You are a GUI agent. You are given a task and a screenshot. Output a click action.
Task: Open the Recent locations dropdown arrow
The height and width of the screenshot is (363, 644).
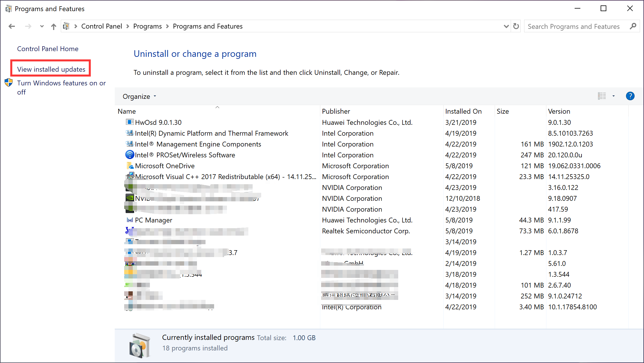[x=42, y=26]
